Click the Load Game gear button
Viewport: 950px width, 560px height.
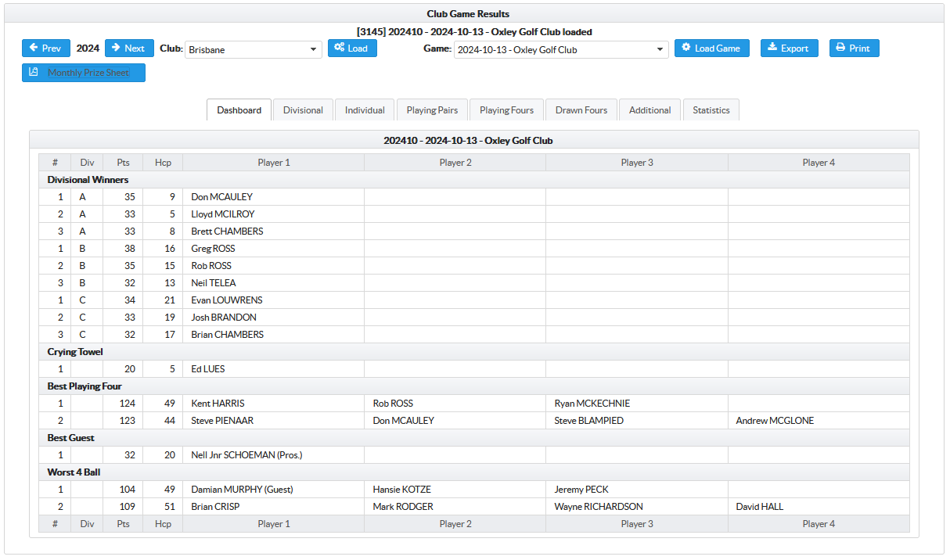click(x=711, y=48)
